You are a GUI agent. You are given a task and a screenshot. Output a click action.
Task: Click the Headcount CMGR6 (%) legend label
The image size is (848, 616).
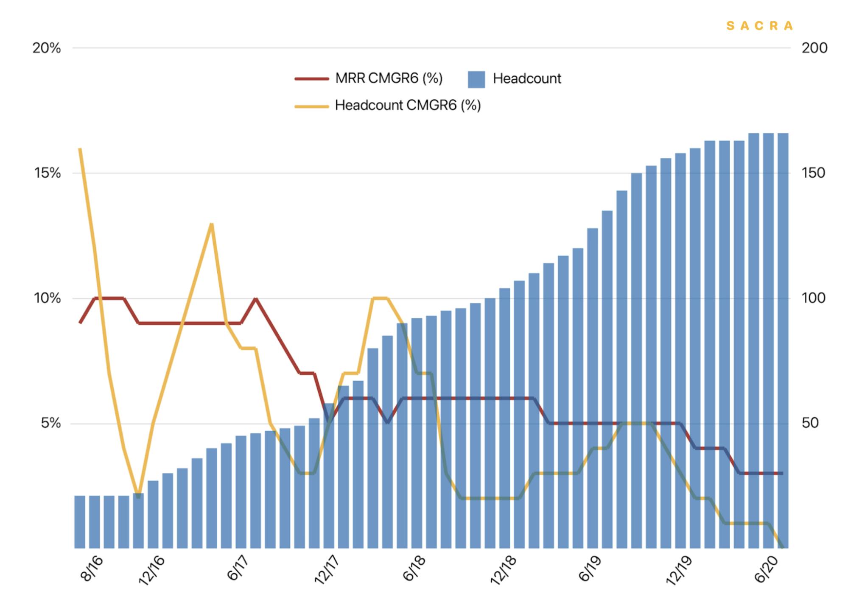pos(408,105)
